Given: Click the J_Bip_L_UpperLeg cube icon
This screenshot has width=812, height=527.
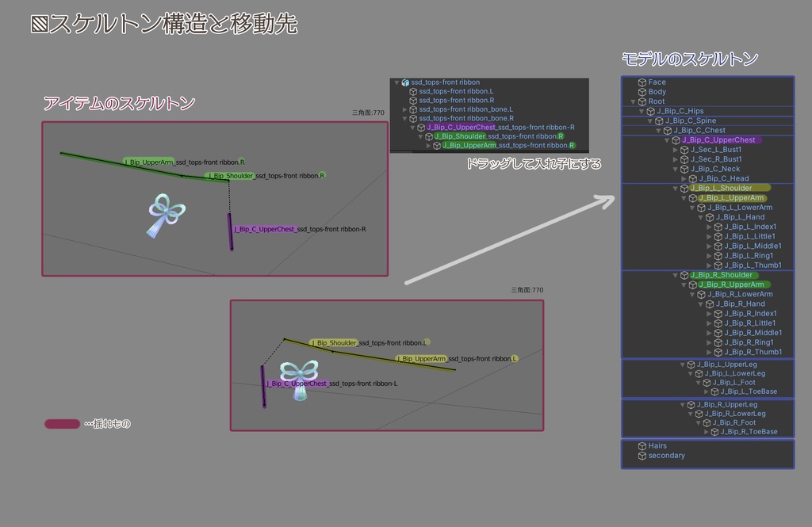Looking at the screenshot, I should (691, 365).
